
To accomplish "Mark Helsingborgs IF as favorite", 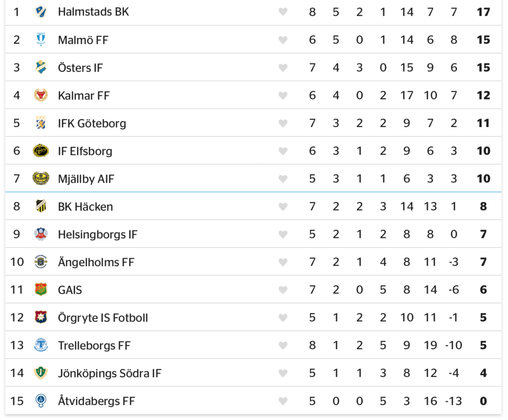I will (283, 235).
